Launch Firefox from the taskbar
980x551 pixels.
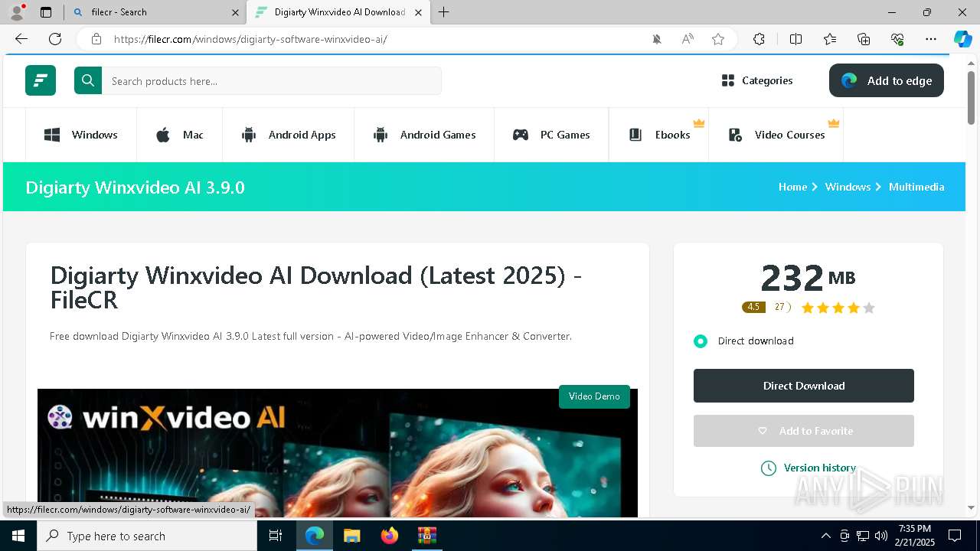point(390,536)
